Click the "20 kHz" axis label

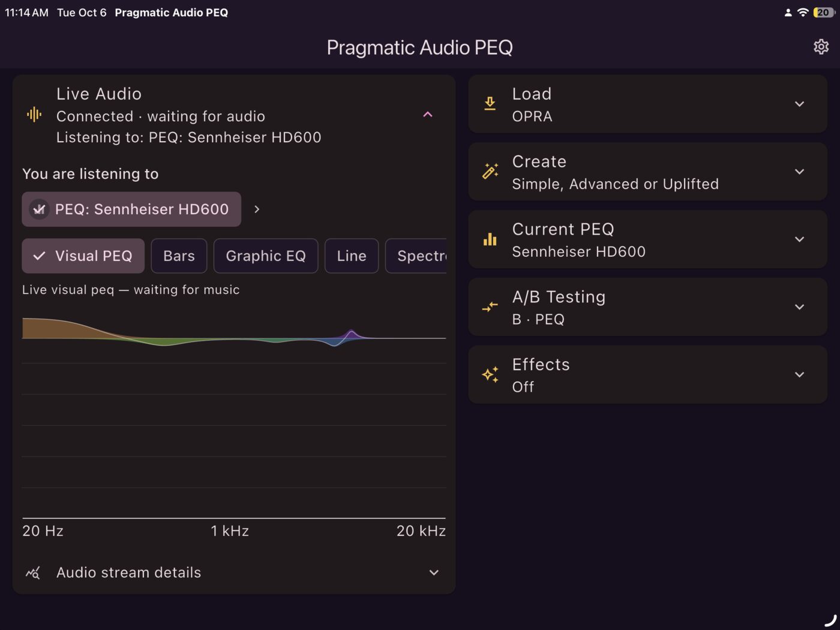pos(421,531)
